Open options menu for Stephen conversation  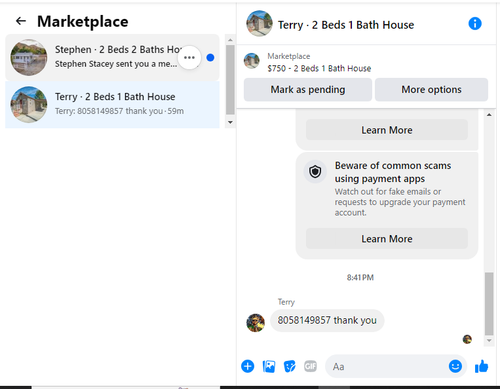pos(189,57)
